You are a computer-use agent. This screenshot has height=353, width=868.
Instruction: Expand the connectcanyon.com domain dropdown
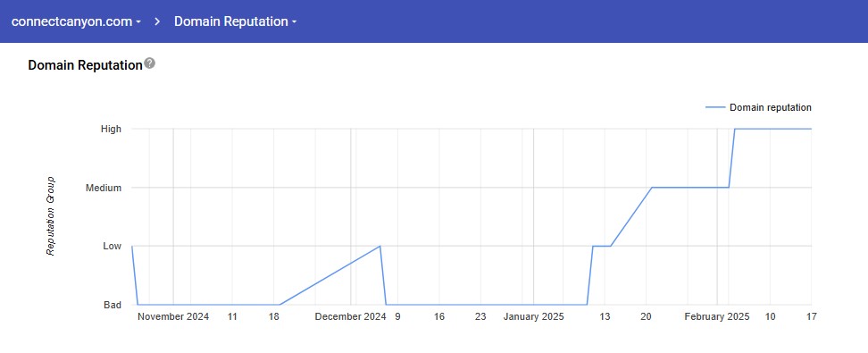point(77,21)
